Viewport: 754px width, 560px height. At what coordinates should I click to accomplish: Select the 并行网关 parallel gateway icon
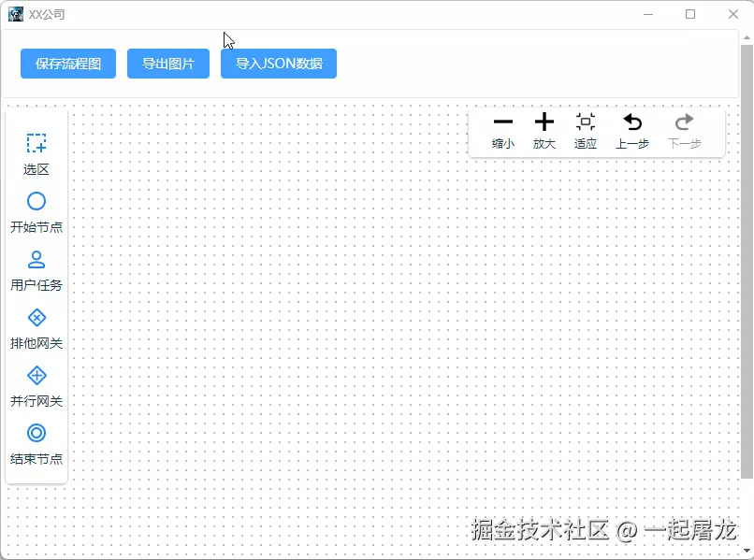[x=36, y=374]
